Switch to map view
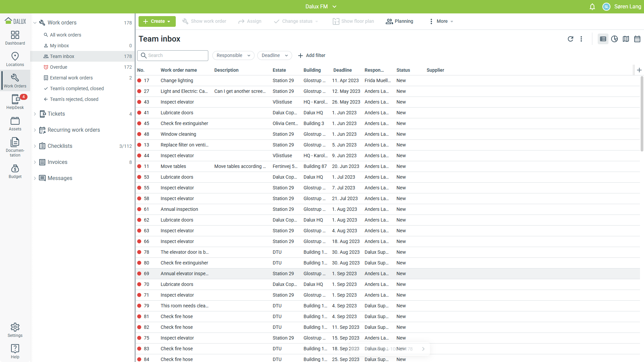This screenshot has height=362, width=644. (626, 39)
